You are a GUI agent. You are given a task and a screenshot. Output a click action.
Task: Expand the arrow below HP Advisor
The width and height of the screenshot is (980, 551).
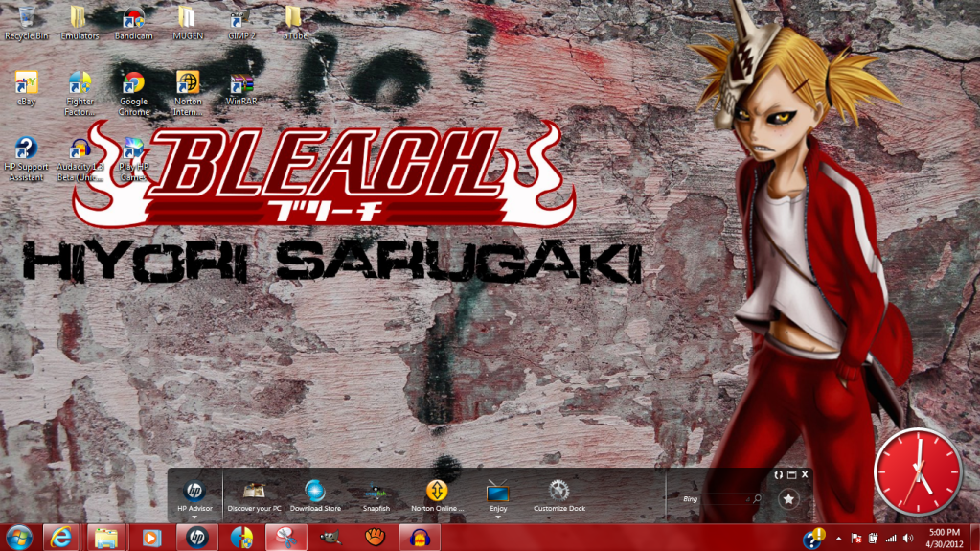pos(194,517)
